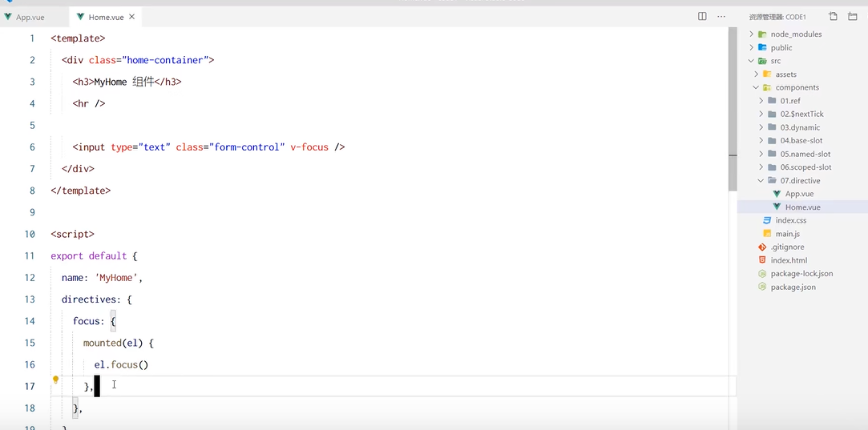The image size is (868, 430).
Task: Collapse the src folder chevron
Action: 751,60
